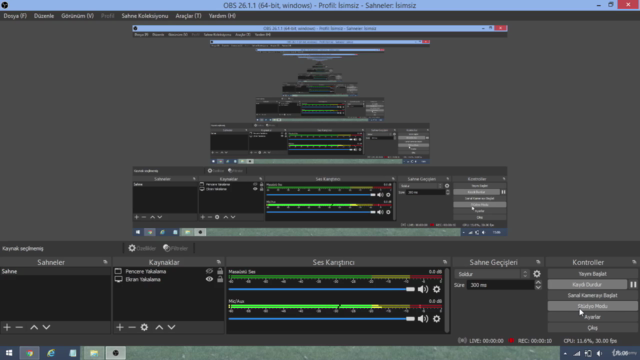The image size is (640, 360).
Task: Mute Mic/Aux speaker icon
Action: (423, 318)
